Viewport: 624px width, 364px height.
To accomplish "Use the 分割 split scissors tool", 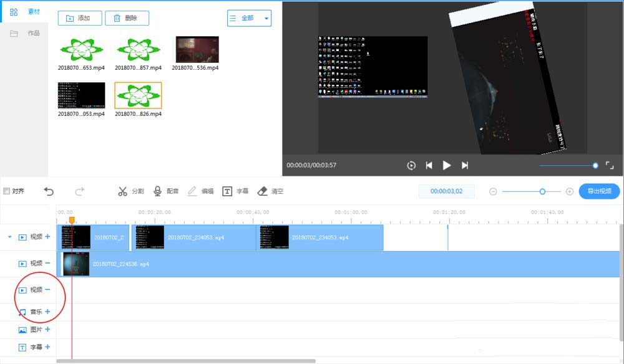I will click(x=131, y=191).
